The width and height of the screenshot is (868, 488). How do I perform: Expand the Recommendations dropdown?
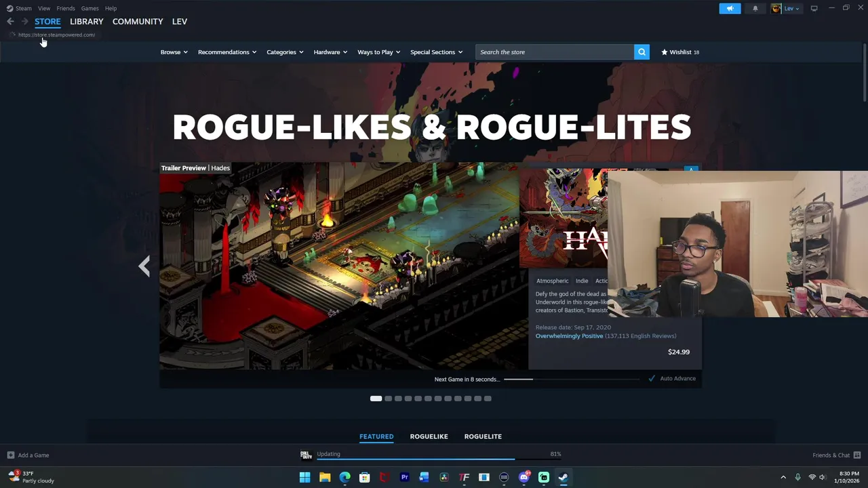[227, 52]
